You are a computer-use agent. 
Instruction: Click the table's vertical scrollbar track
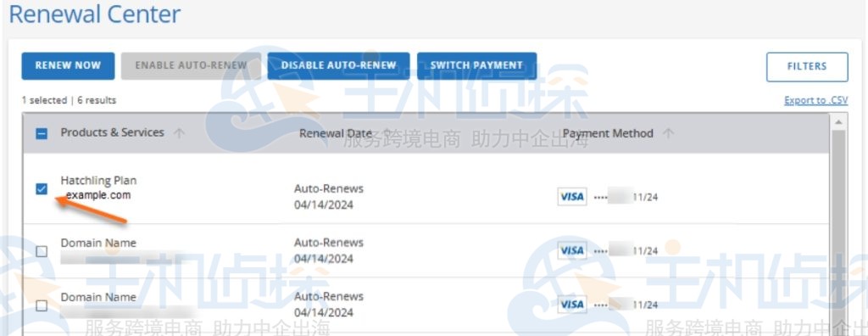(838, 232)
